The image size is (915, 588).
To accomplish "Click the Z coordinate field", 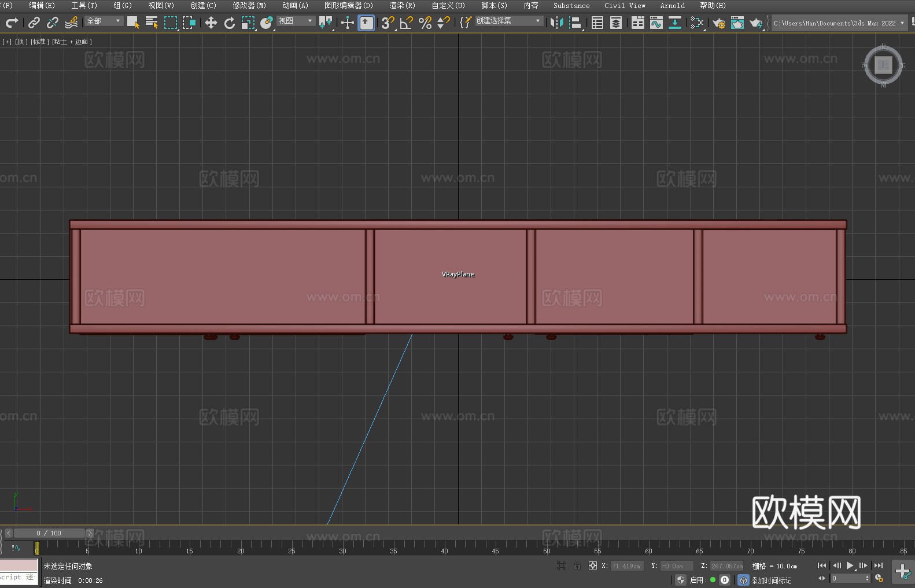I will 726,566.
